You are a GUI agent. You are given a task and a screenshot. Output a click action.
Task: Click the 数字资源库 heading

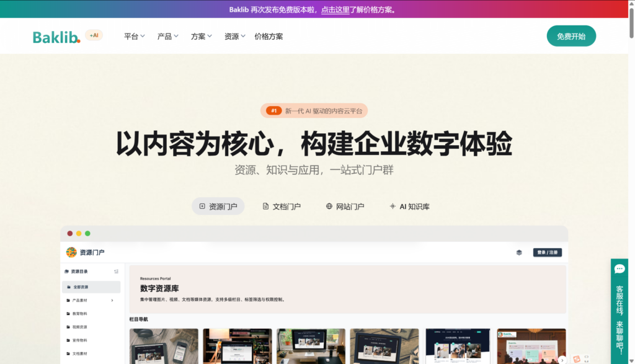[x=159, y=288]
